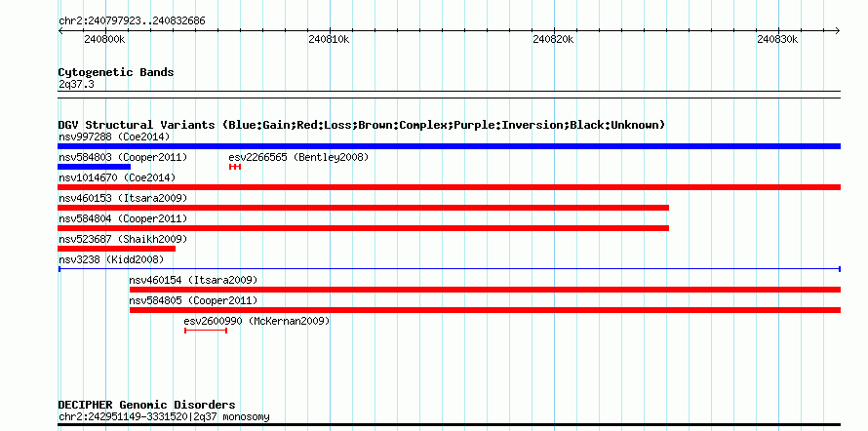
Task: Select the short blue nsv584803 gain bar
Action: point(94,167)
